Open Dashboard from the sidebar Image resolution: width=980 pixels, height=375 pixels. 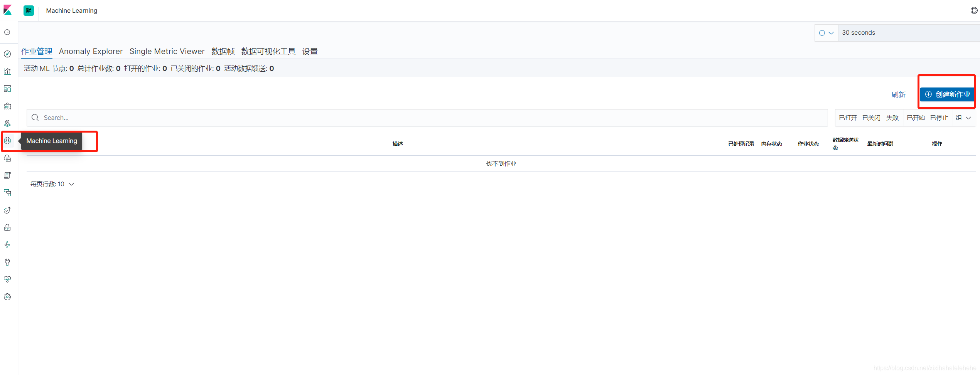[x=7, y=89]
